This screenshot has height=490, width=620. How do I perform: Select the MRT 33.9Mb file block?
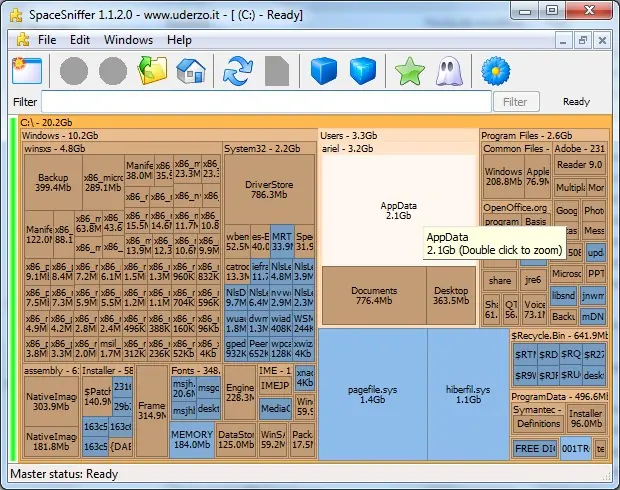pos(282,241)
